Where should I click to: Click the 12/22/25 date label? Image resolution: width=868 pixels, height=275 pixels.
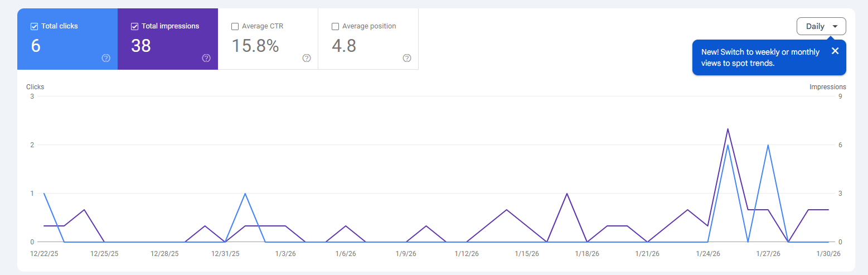(44, 254)
